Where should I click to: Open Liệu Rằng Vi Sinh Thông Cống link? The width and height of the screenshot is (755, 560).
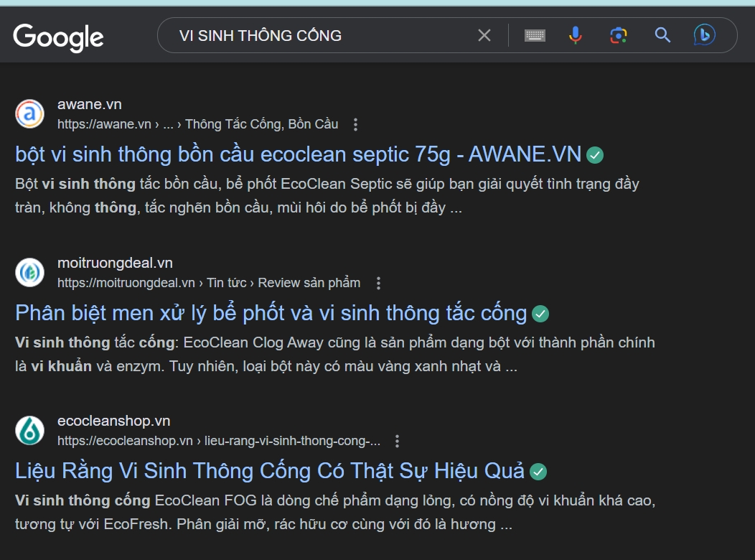pyautogui.click(x=270, y=470)
